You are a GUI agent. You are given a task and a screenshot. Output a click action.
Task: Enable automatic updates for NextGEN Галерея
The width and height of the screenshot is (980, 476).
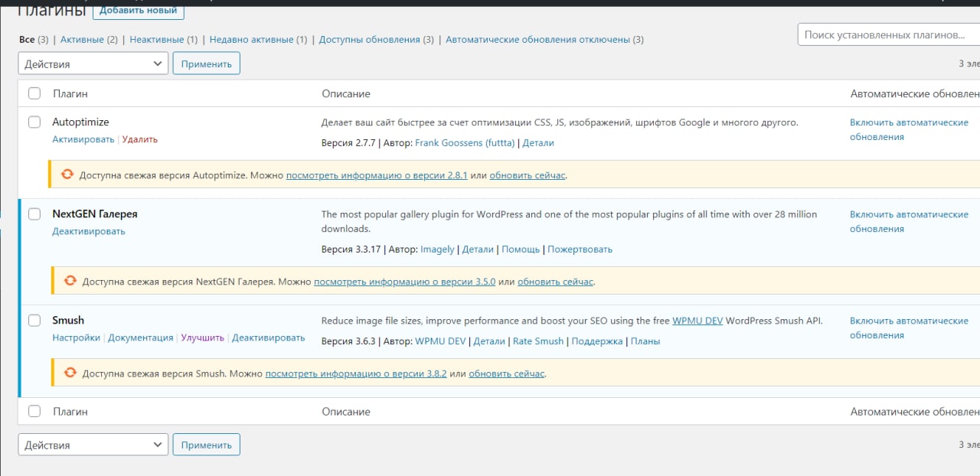tap(909, 221)
